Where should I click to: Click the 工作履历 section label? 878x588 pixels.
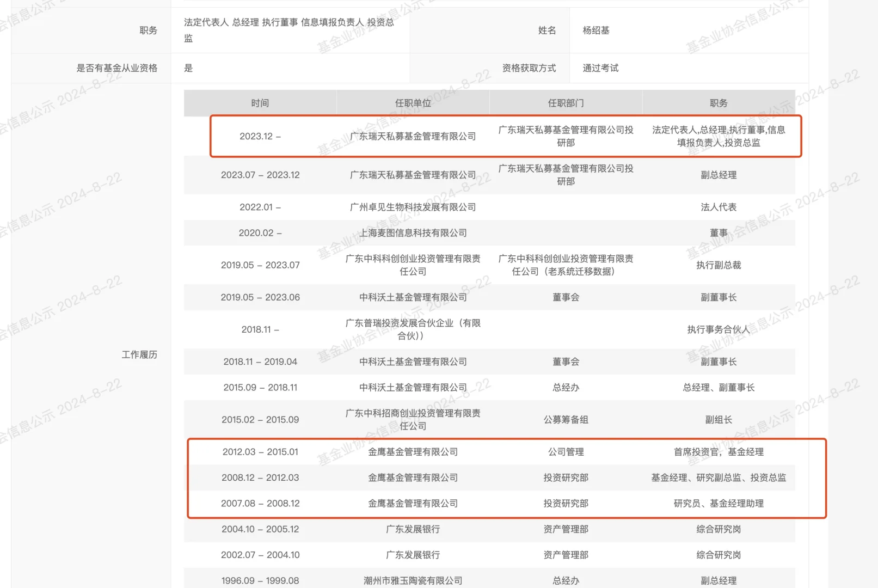pyautogui.click(x=139, y=354)
